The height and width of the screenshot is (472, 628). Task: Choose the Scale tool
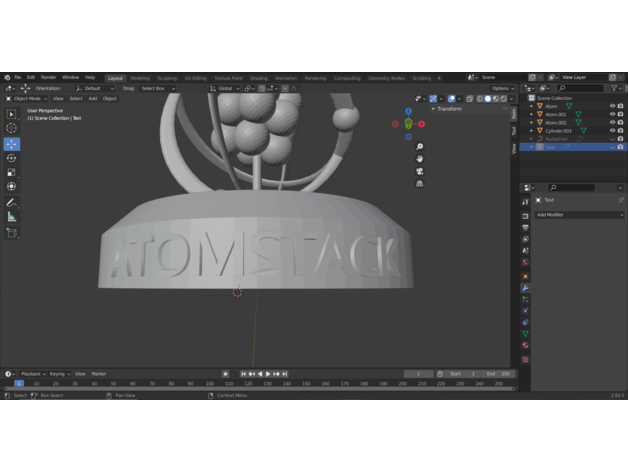(x=12, y=172)
